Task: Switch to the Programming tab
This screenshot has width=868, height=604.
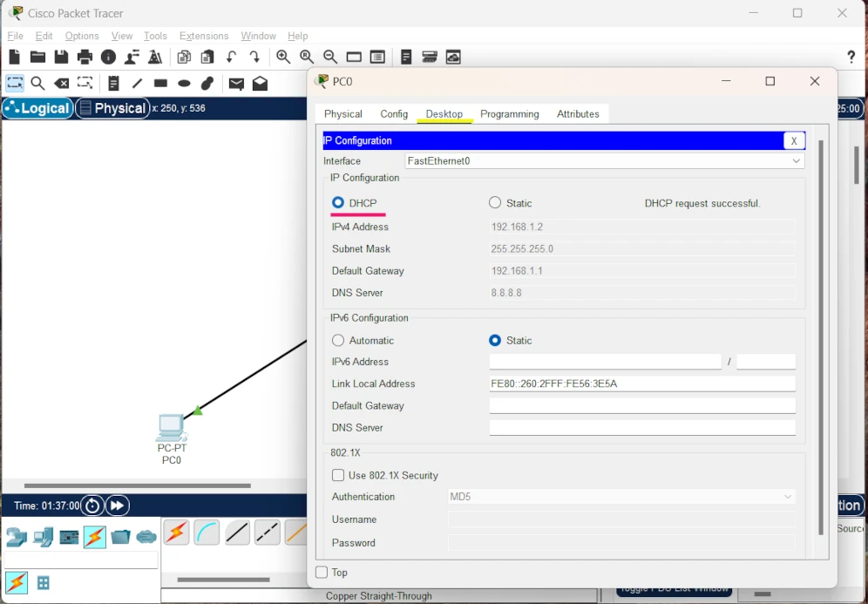Action: 509,114
